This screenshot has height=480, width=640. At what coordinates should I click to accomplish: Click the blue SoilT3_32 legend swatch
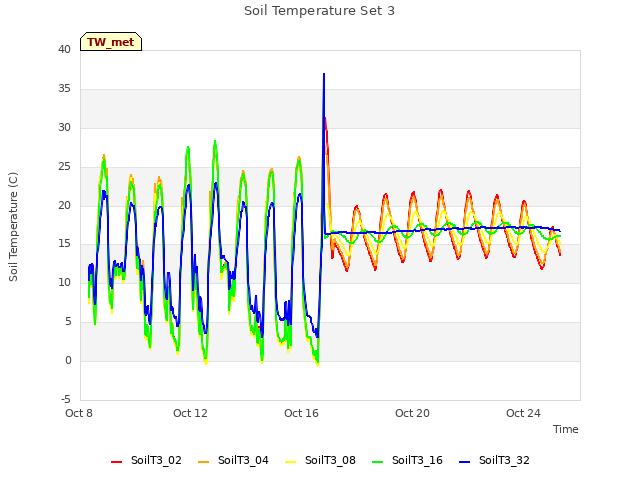point(464,462)
